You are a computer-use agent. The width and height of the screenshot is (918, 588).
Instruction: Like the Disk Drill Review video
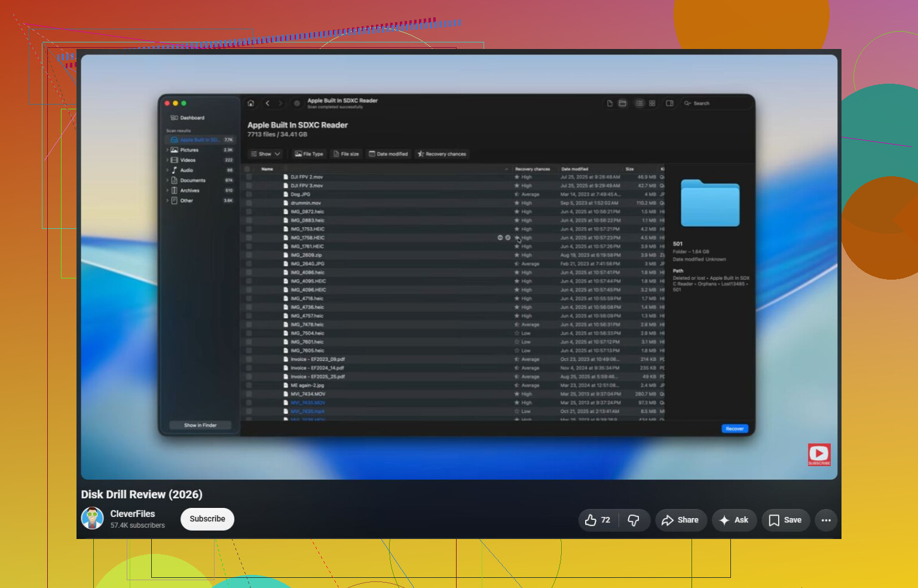click(x=597, y=520)
